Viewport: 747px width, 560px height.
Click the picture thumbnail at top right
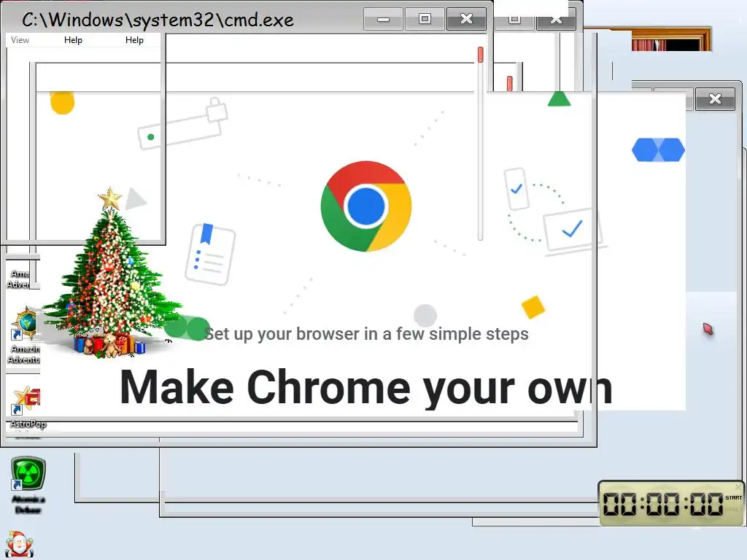click(x=671, y=40)
